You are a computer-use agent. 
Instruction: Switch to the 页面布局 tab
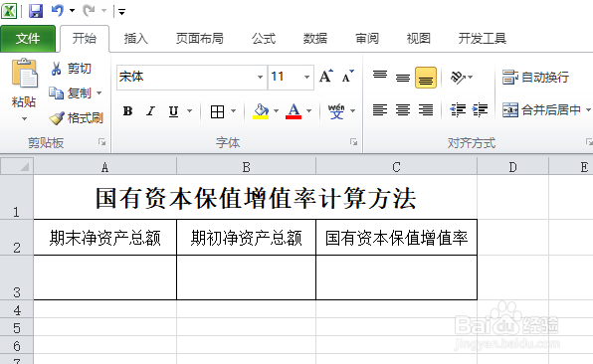(199, 39)
